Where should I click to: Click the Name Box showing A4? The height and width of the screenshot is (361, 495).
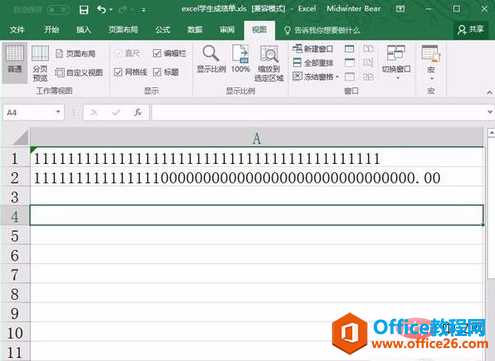(x=29, y=113)
